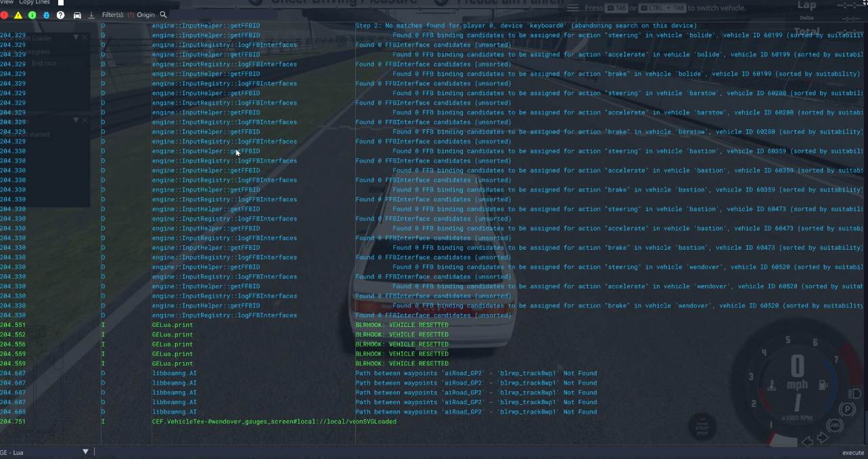Toggle the yellow warning log filter
Viewport: 868px width, 459px height.
point(18,15)
